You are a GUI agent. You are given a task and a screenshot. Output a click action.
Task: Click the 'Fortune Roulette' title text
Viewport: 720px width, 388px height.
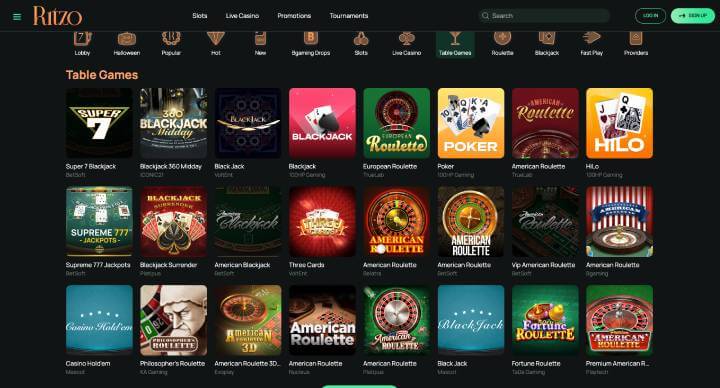pos(536,363)
